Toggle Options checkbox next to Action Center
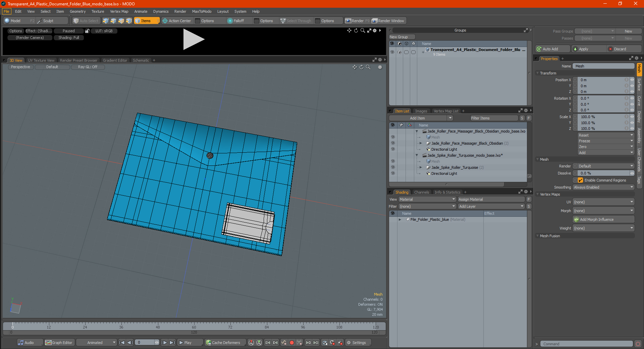 [198, 21]
